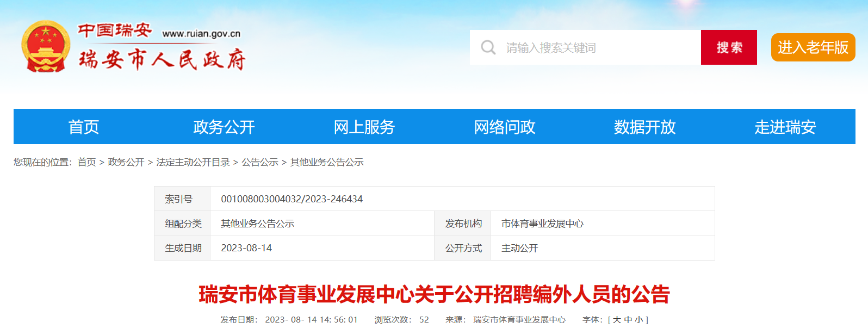Click the 主动公开 table cell
This screenshot has height=328, width=868.
point(603,248)
